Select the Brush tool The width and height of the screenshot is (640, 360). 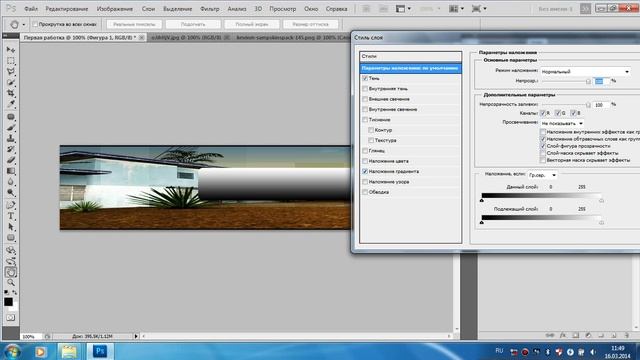(x=11, y=128)
